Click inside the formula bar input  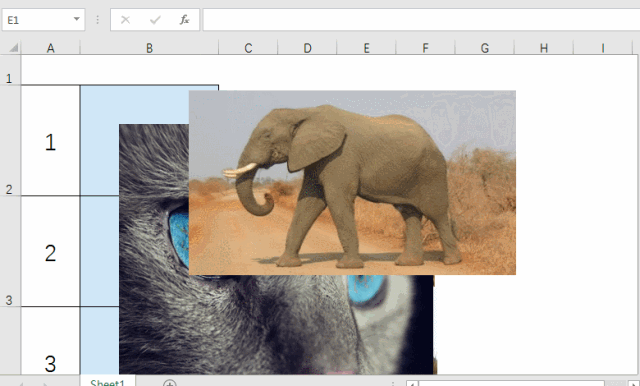pyautogui.click(x=421, y=20)
